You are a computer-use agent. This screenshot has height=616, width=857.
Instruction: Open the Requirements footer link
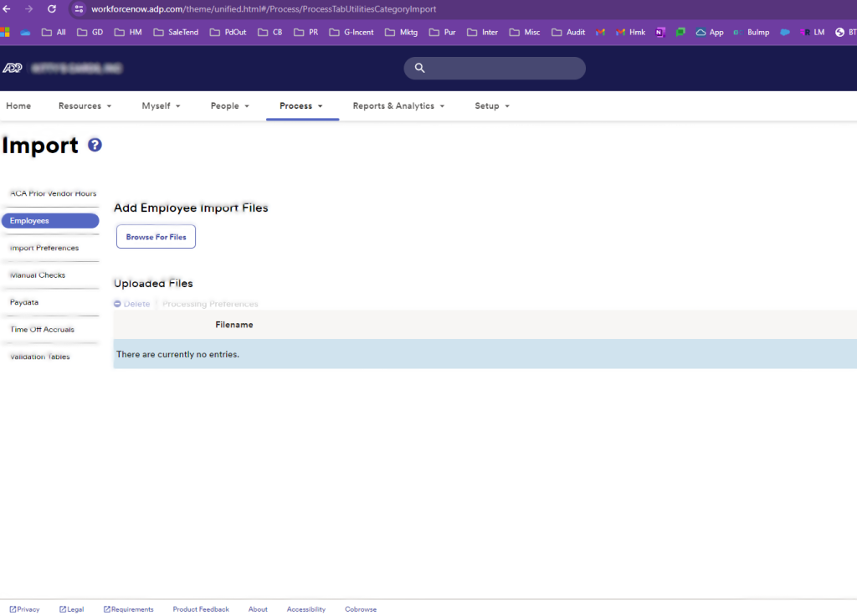[x=128, y=609]
